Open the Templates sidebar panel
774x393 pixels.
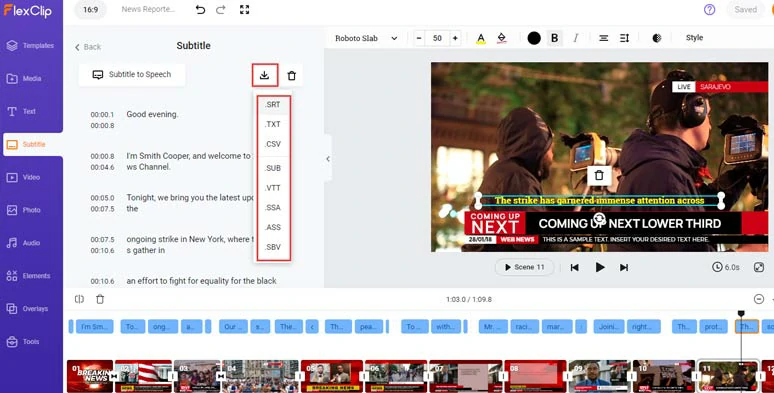click(x=31, y=45)
